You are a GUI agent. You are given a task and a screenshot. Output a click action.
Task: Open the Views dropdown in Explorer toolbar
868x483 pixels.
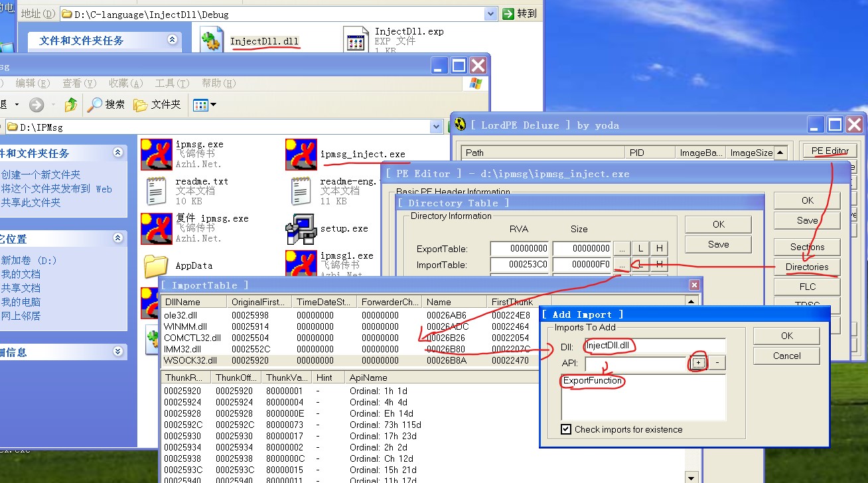213,105
